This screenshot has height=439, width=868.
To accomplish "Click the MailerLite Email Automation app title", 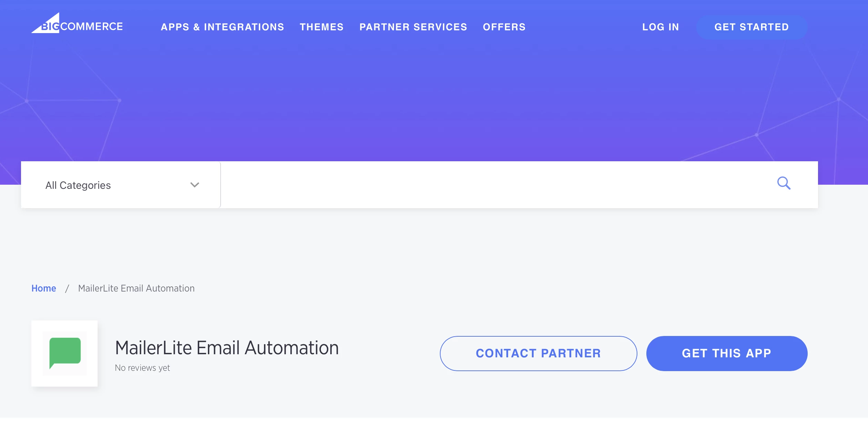I will [227, 348].
